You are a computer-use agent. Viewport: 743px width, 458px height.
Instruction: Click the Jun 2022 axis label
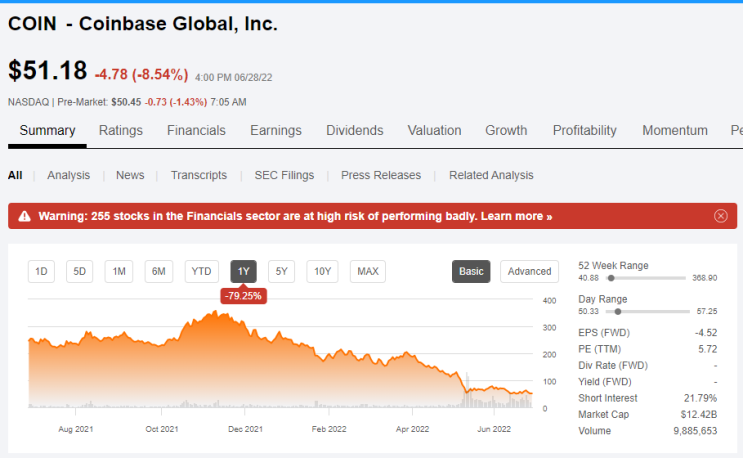click(x=494, y=429)
